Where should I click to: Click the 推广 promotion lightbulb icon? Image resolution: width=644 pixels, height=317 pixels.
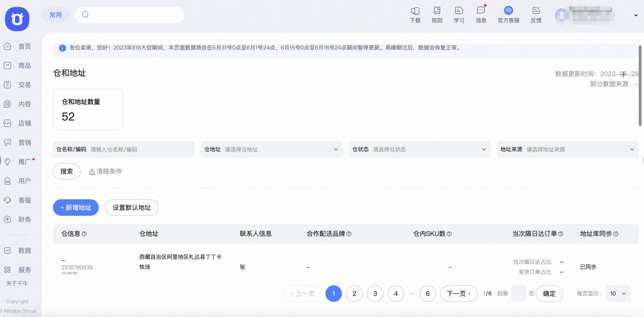pyautogui.click(x=8, y=162)
